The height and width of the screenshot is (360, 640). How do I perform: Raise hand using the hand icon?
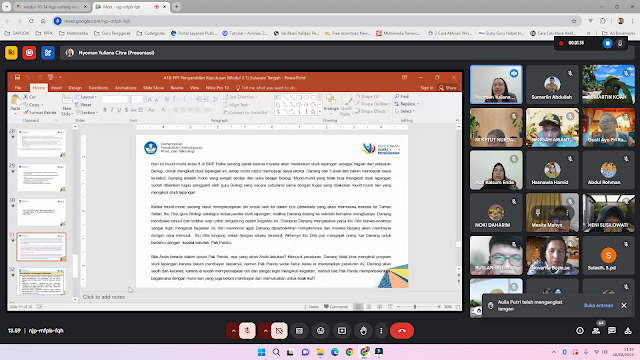pos(363,331)
